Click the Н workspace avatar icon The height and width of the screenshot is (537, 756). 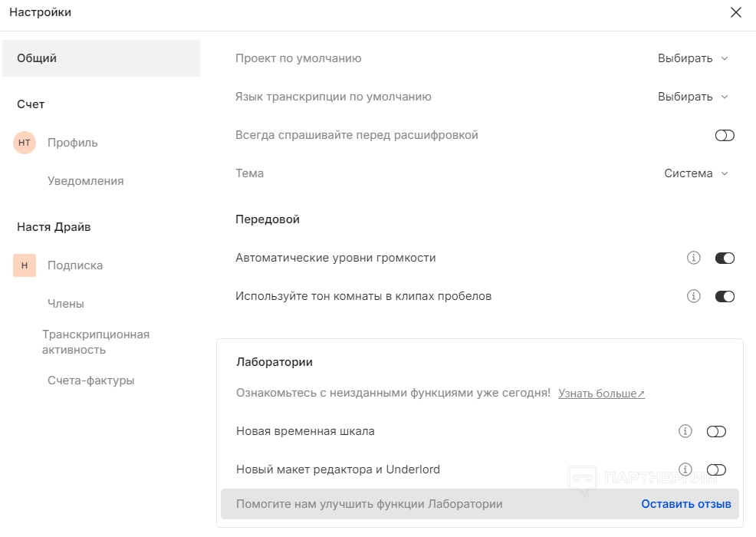[x=25, y=265]
